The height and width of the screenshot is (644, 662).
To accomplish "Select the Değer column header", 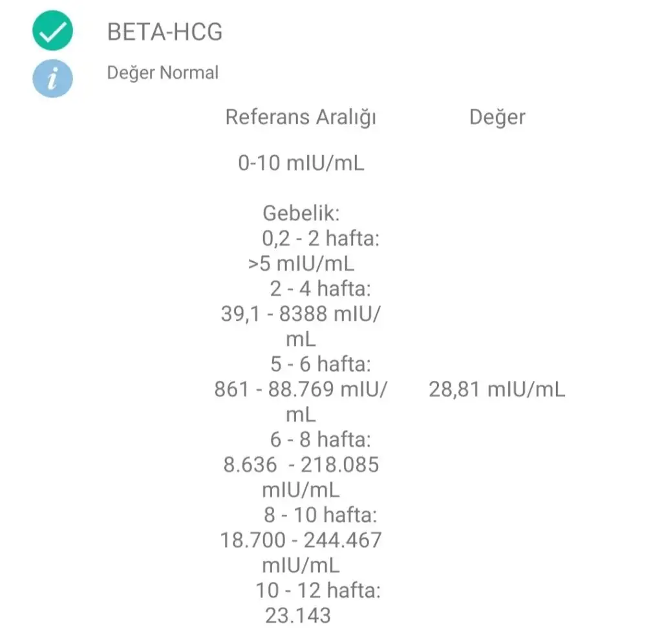I will (x=497, y=117).
